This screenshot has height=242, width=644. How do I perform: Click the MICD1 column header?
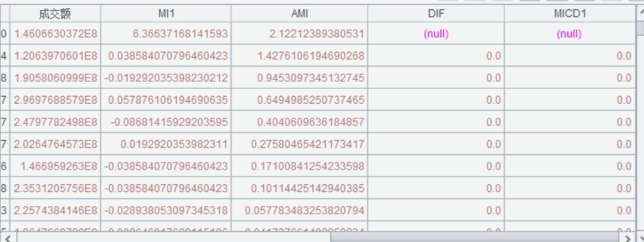point(569,14)
